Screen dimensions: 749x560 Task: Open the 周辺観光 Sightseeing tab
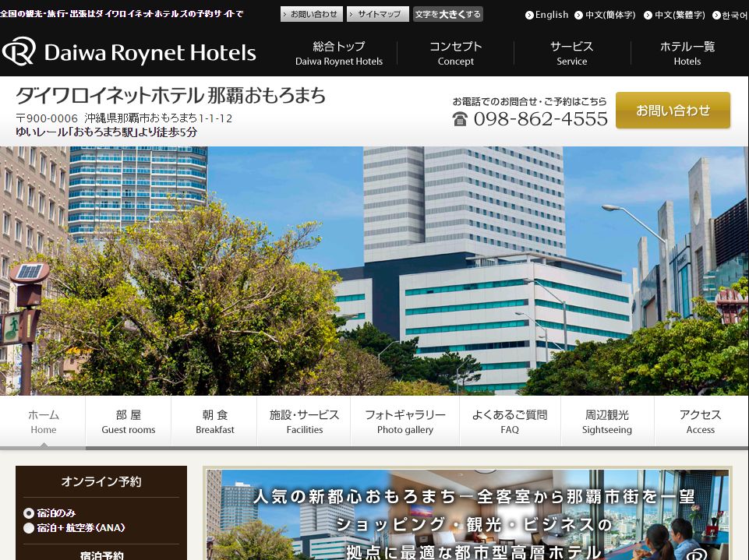[607, 421]
